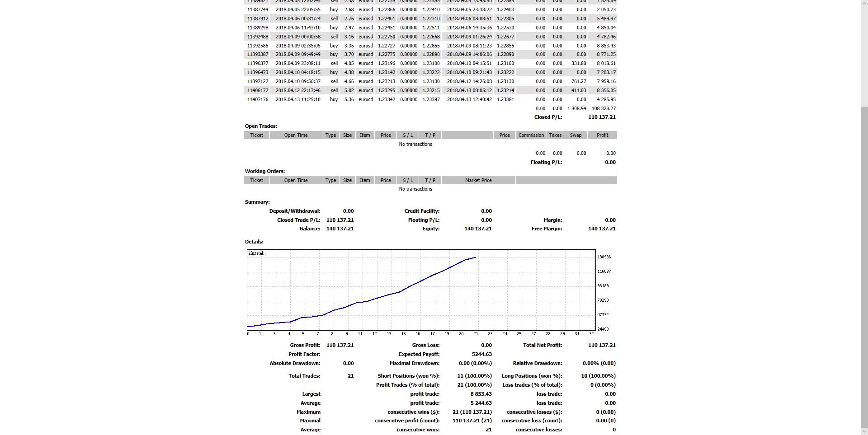This screenshot has width=868, height=435.
Task: Click the Relative Drawdown label
Action: coord(538,363)
